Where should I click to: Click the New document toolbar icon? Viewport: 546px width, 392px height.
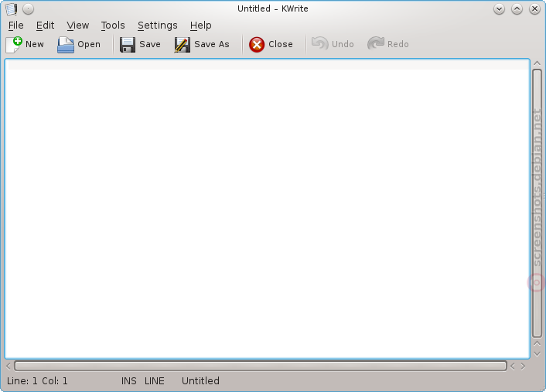click(14, 45)
